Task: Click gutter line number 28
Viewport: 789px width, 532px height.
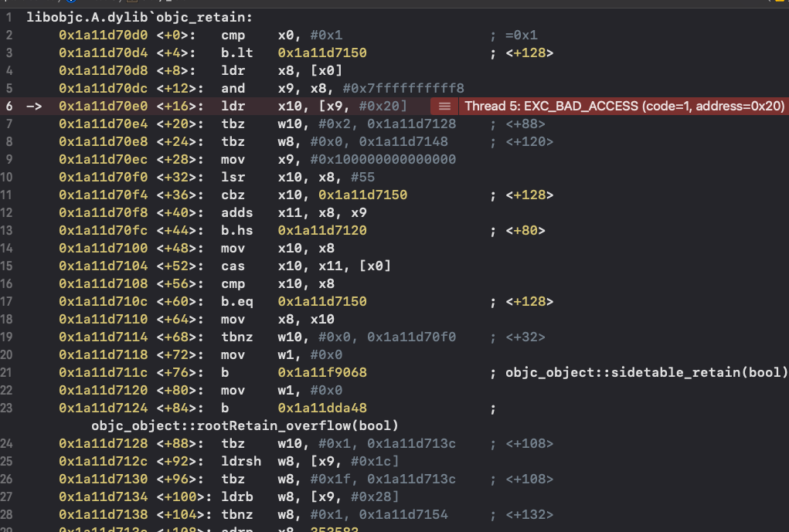Action: pyautogui.click(x=6, y=514)
